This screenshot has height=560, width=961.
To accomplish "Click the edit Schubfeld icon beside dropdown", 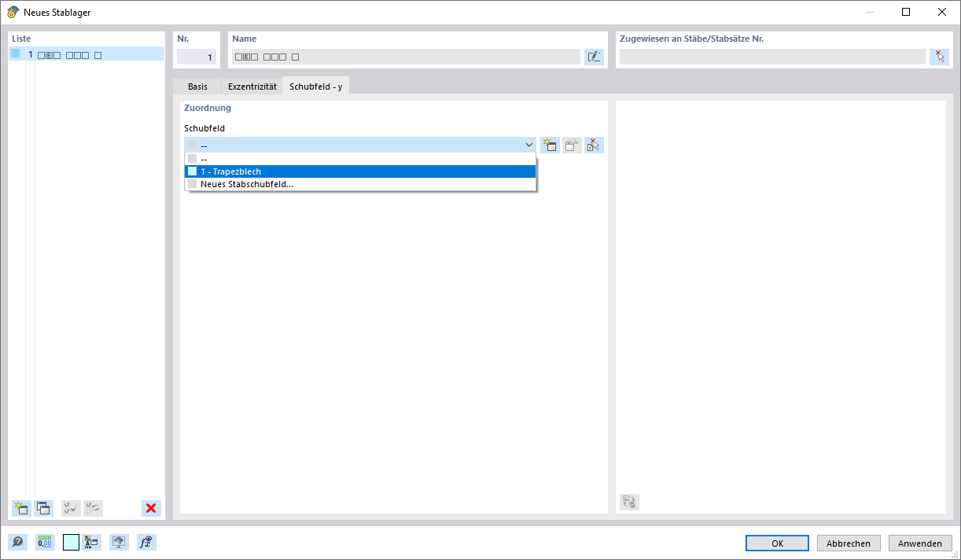I will coord(572,145).
